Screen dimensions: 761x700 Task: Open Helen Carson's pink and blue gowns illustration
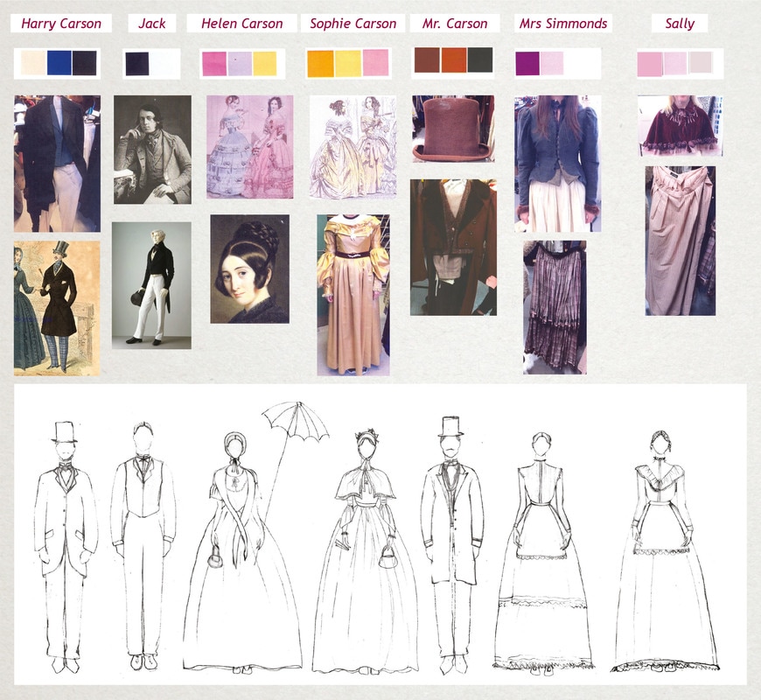[250, 147]
